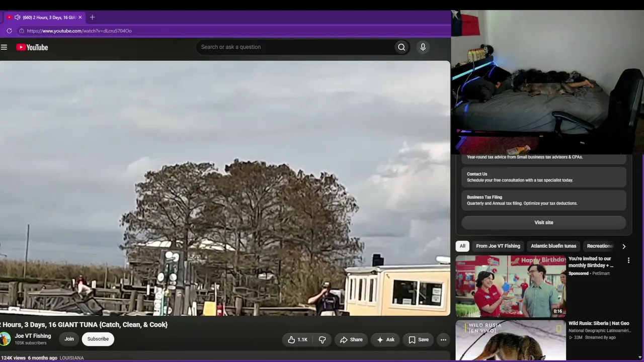
Task: Close the YouTube browser tab
Action: (80, 17)
